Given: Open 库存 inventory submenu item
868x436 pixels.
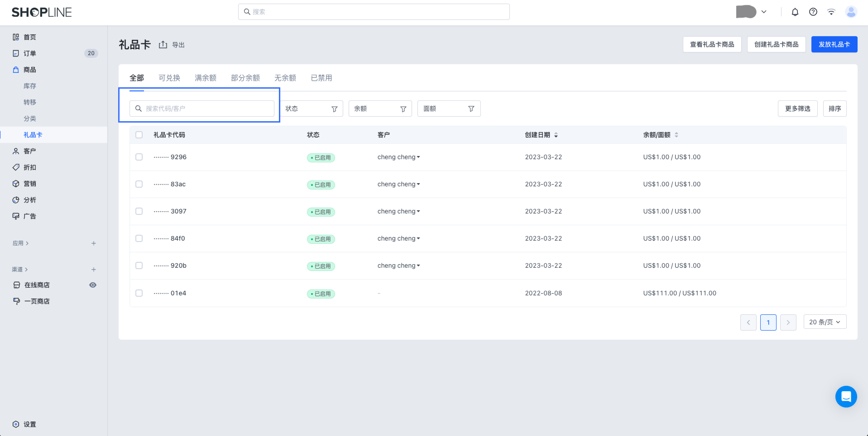Looking at the screenshot, I should point(30,86).
